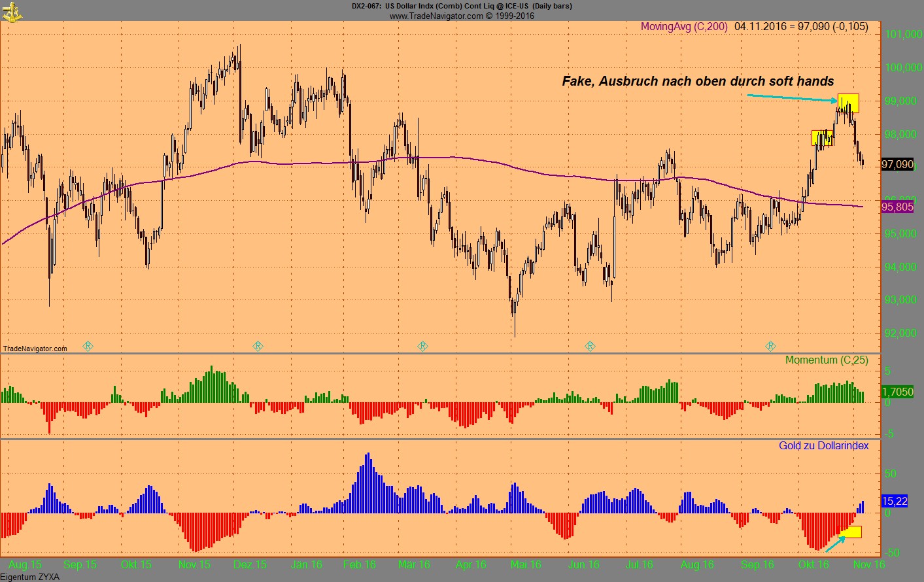Click the TradeNavigator.com watermark text
Viewport: 924px width, 582px height.
tap(34, 349)
